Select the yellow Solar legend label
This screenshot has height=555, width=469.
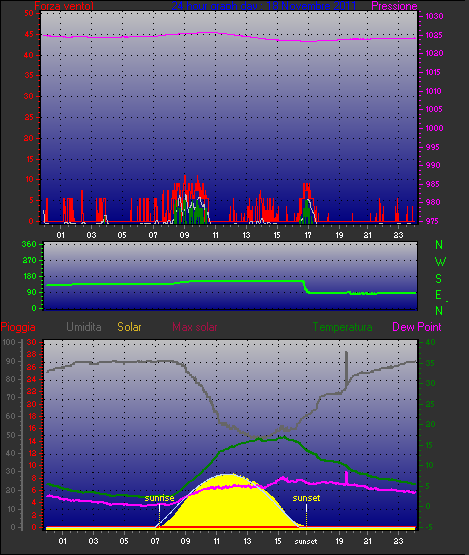point(129,327)
